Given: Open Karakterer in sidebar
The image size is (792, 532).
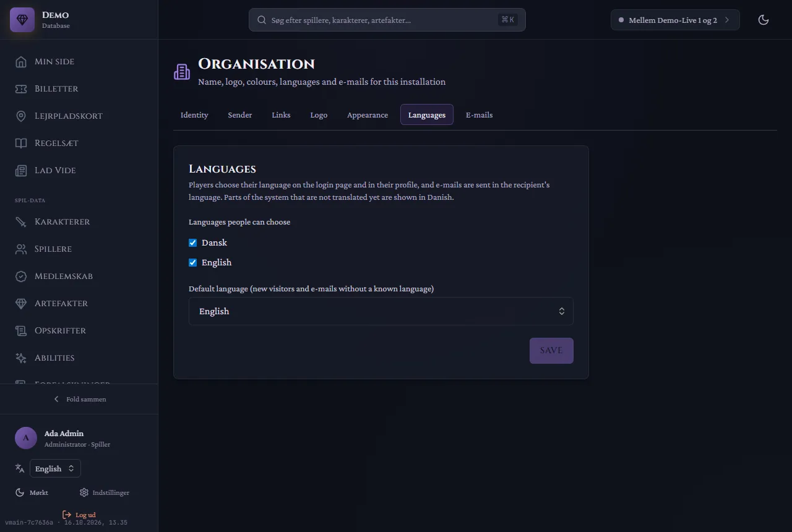Looking at the screenshot, I should click(79, 221).
